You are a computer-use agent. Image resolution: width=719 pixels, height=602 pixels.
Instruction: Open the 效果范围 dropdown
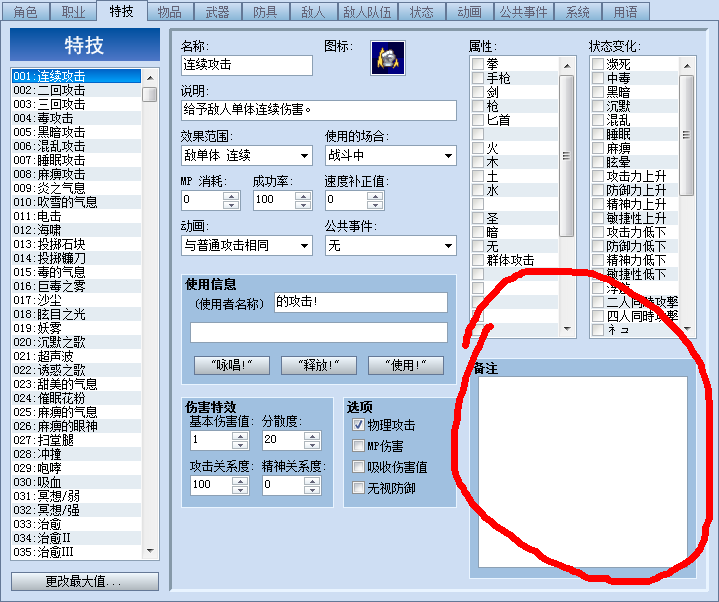[304, 155]
